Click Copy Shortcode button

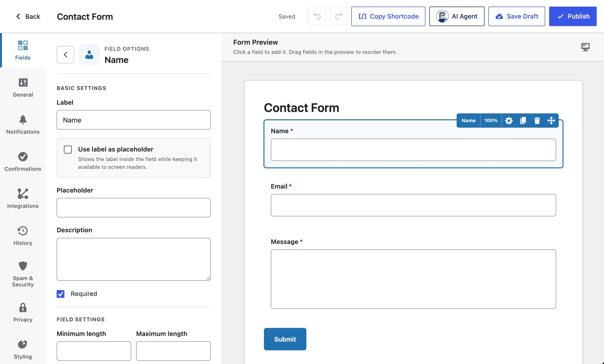[x=388, y=16]
